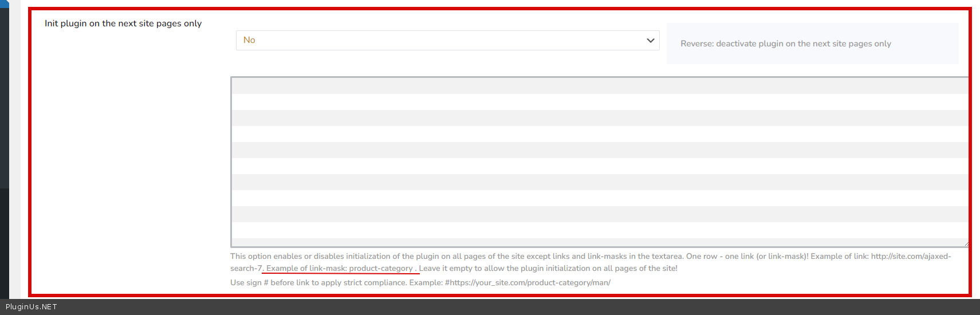
Task: Focus the link-mask textarea
Action: coord(599,162)
